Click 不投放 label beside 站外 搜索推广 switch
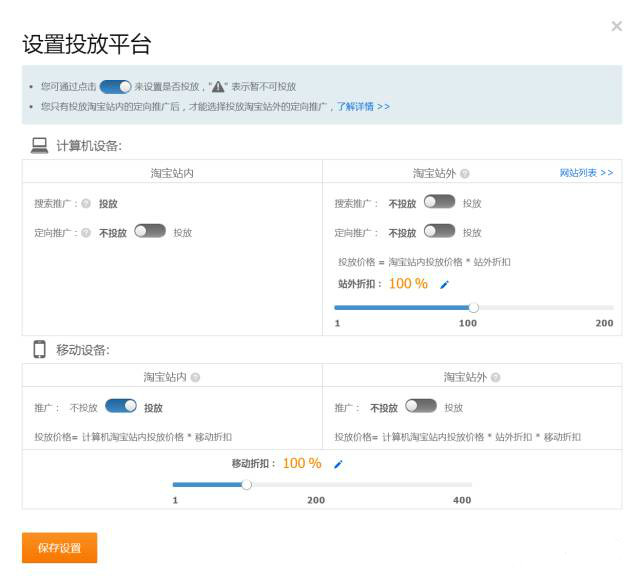The image size is (640, 583). (402, 204)
